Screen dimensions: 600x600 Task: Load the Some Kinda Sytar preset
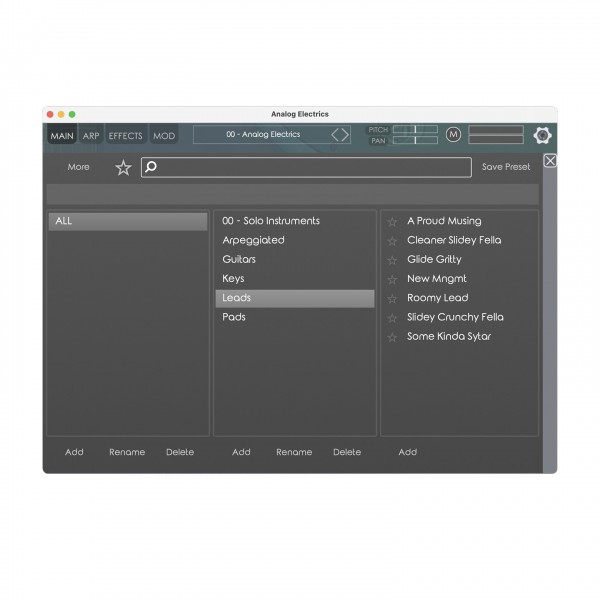(x=449, y=336)
